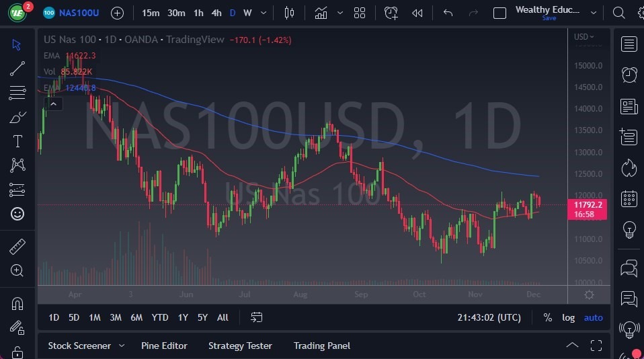Viewport: 644px width, 359px height.
Task: Toggle the log scale mode
Action: click(x=569, y=317)
